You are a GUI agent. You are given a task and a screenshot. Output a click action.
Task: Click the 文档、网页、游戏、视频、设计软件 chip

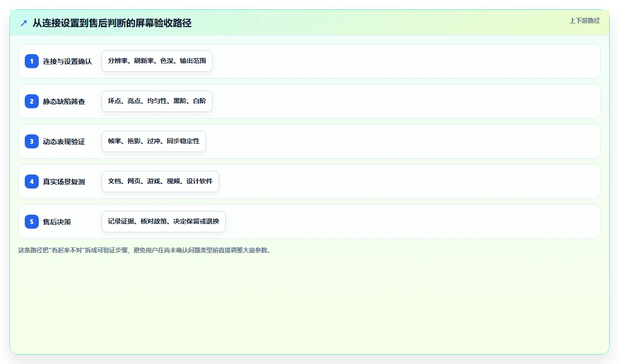[160, 182]
